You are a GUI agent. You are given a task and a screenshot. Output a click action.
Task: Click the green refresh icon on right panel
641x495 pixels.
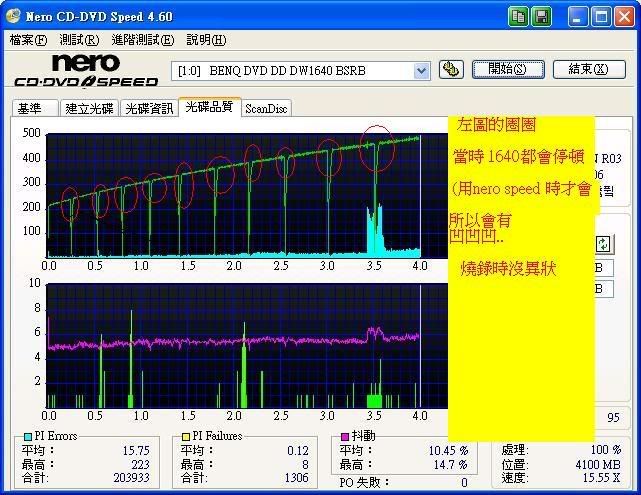click(x=603, y=244)
